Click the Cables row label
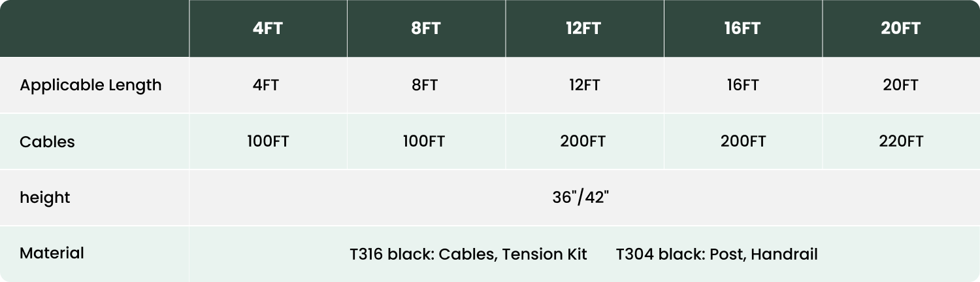 (x=47, y=141)
